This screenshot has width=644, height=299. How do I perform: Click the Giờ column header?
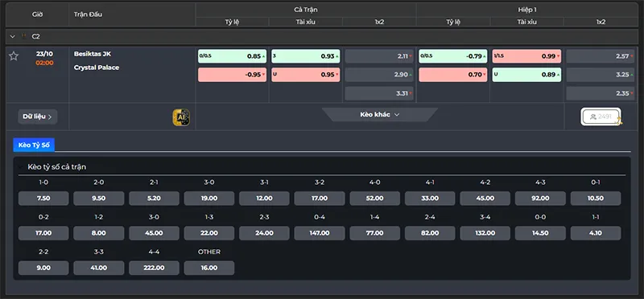37,14
